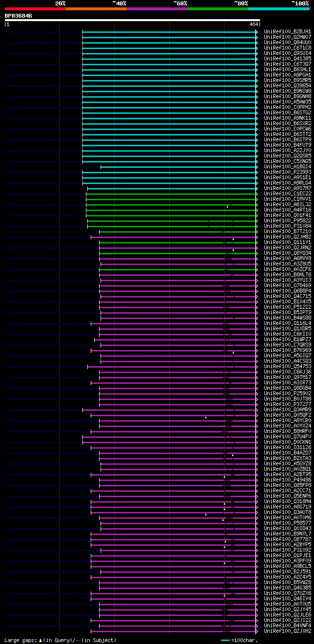The image size is (314, 644).
Task: Click the green ~80% identity legend segment
Action: pyautogui.click(x=218, y=9)
